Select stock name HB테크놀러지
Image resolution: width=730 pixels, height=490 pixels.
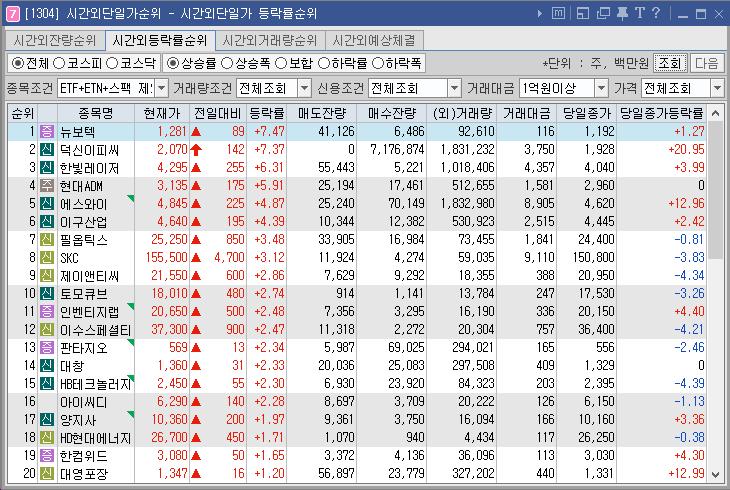tap(95, 384)
